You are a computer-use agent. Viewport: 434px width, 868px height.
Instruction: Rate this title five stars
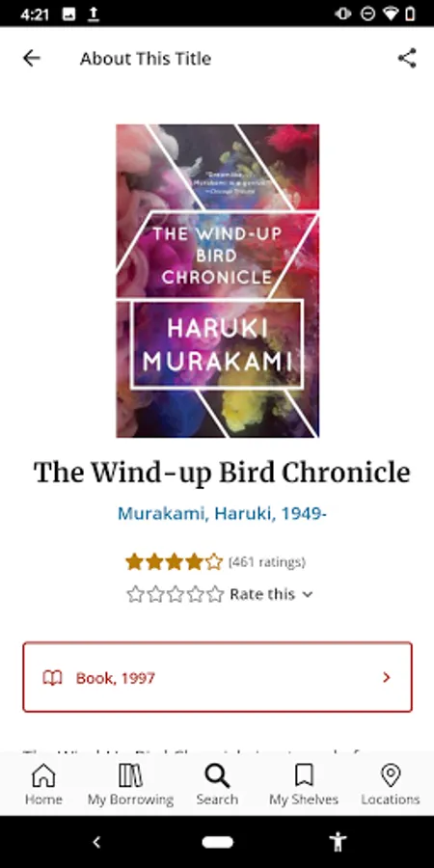tap(215, 594)
